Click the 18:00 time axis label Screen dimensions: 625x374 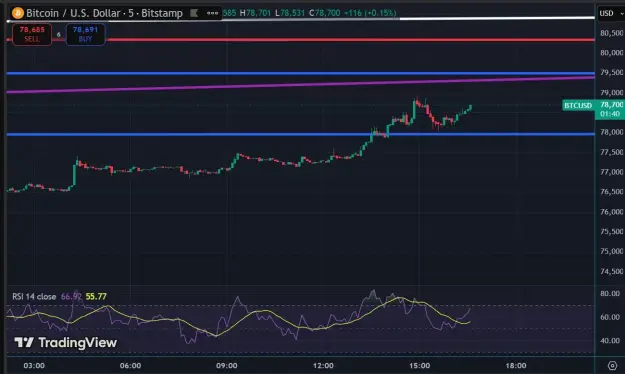pyautogui.click(x=516, y=366)
